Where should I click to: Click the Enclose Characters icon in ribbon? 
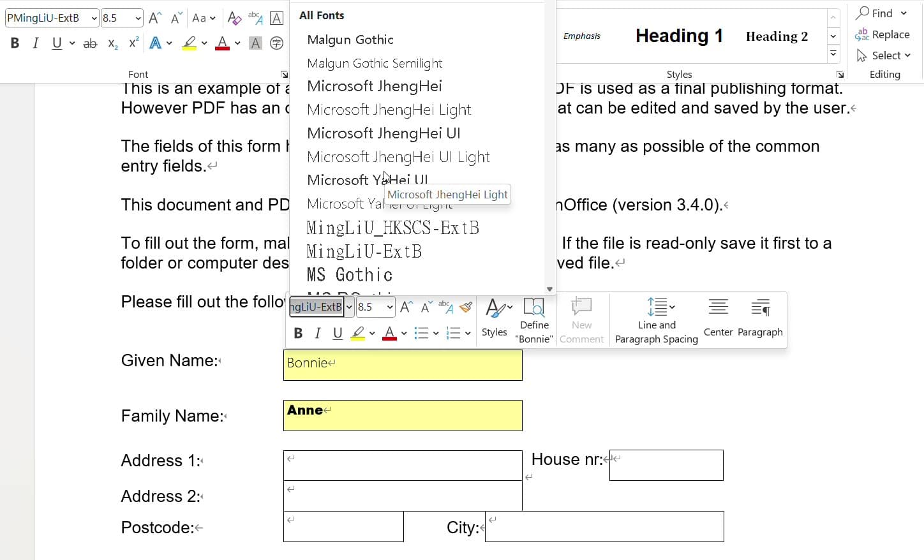click(x=276, y=43)
